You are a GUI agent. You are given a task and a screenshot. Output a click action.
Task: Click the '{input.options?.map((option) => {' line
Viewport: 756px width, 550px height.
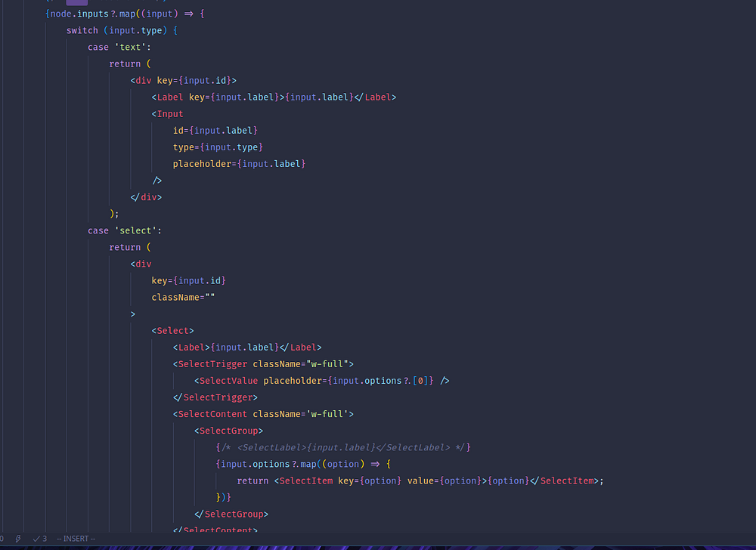[303, 465]
